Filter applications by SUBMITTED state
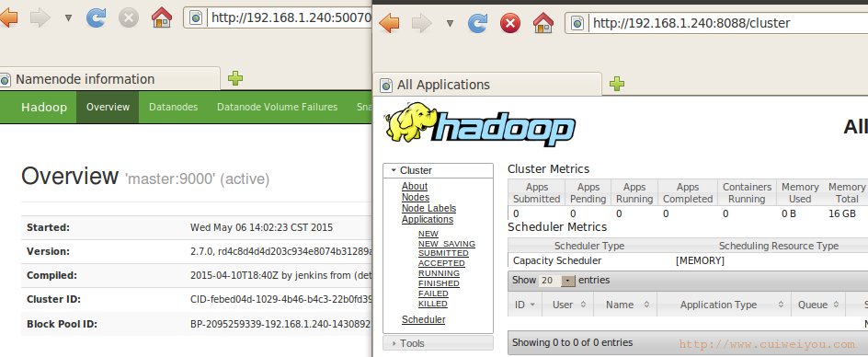Image resolution: width=868 pixels, height=357 pixels. pyautogui.click(x=443, y=253)
